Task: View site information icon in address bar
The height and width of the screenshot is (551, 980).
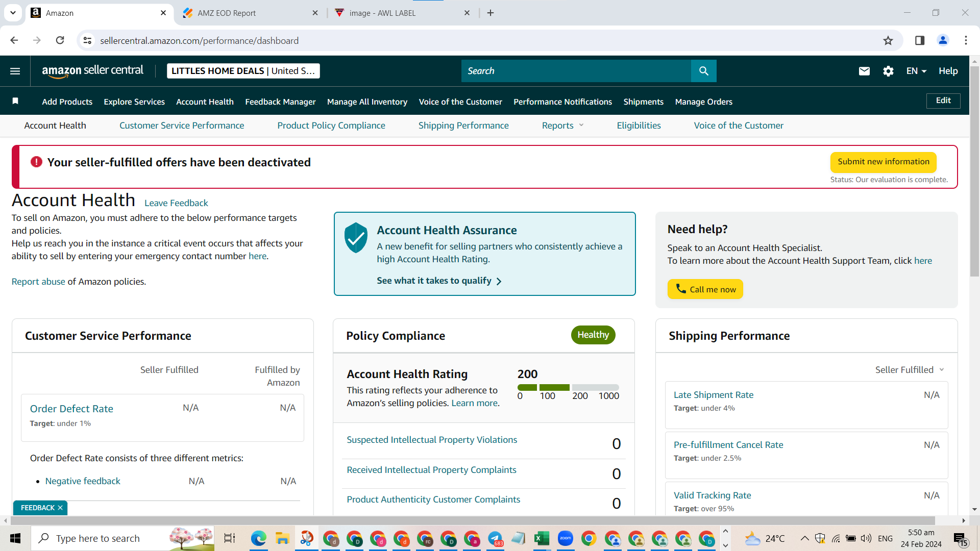Action: click(x=88, y=40)
